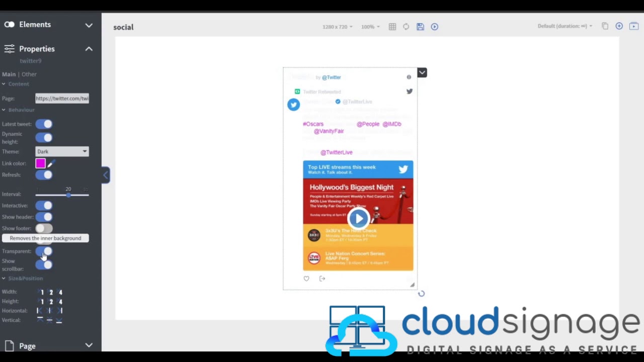This screenshot has height=362, width=644.
Task: Set Width to the 2 option
Action: click(51, 292)
